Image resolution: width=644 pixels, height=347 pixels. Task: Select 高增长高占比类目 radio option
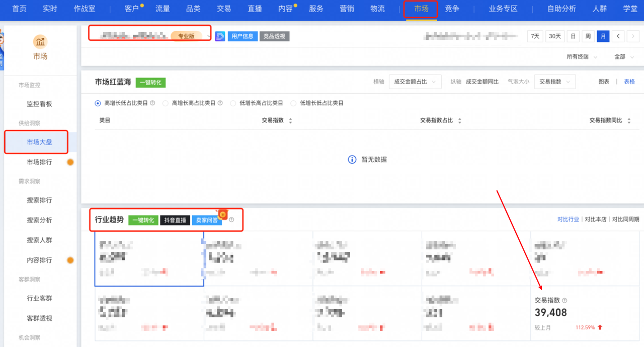point(166,103)
